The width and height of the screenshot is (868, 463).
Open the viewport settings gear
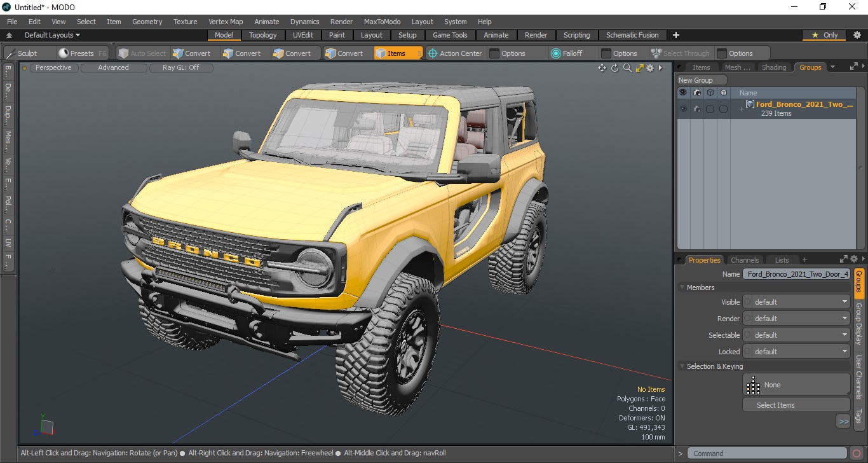tap(651, 68)
